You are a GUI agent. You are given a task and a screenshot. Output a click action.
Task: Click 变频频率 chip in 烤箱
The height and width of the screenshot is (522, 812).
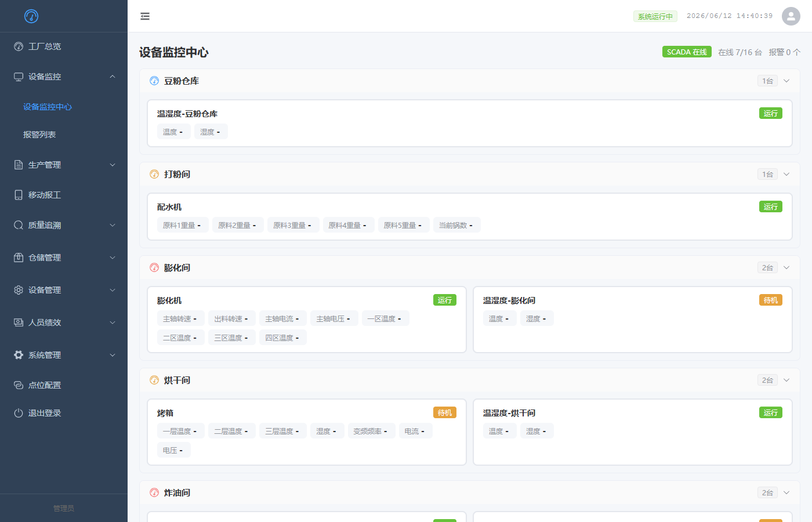pos(371,431)
